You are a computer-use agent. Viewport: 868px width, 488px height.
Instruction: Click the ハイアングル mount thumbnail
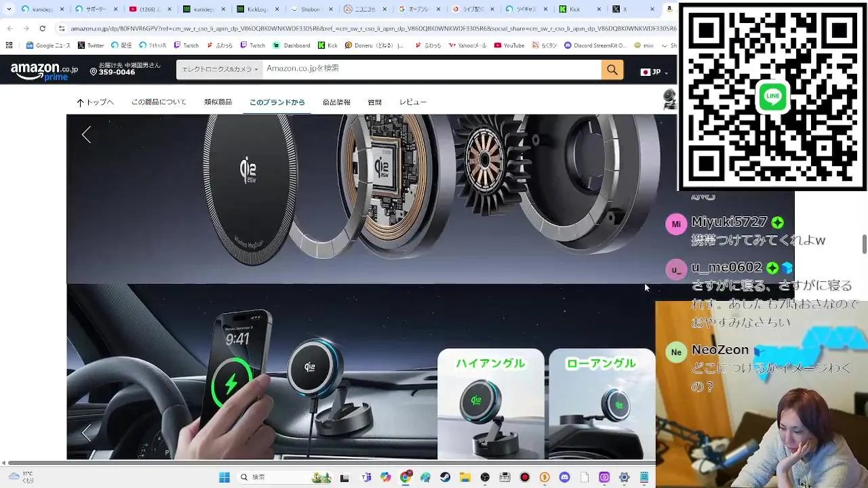(491, 404)
